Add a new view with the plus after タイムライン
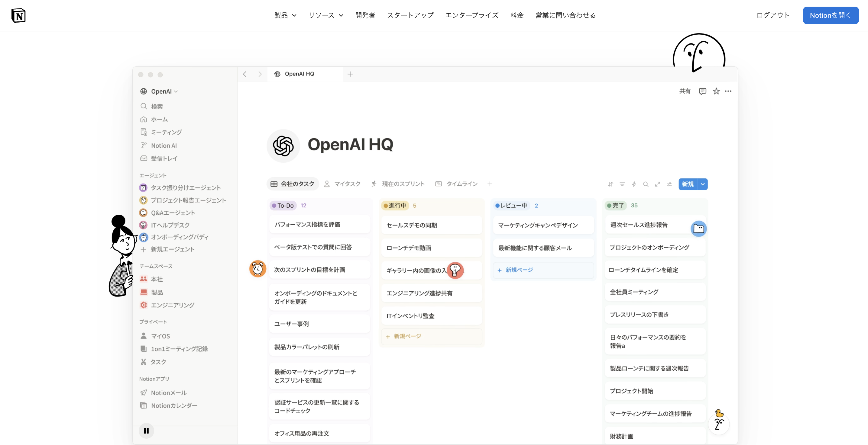The height and width of the screenshot is (445, 868). click(x=490, y=184)
